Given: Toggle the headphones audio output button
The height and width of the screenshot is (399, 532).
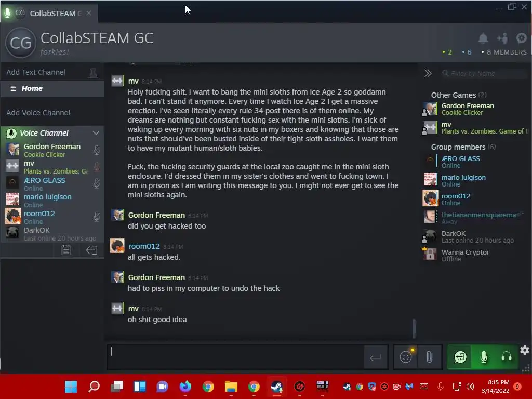Looking at the screenshot, I should pos(507,357).
